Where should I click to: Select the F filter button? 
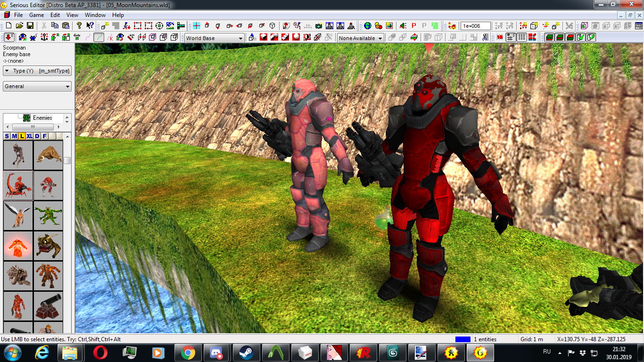(44, 136)
